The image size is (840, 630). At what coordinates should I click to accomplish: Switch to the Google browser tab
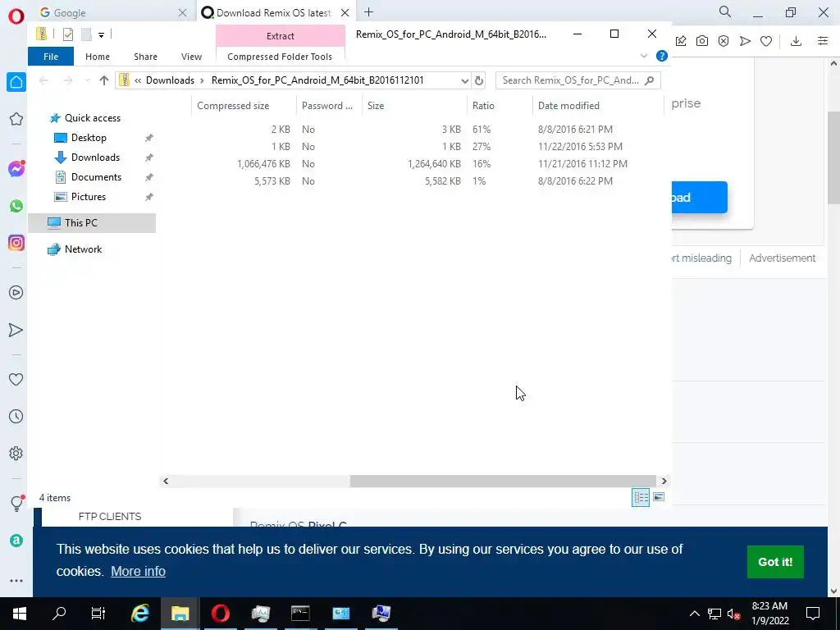(113, 12)
